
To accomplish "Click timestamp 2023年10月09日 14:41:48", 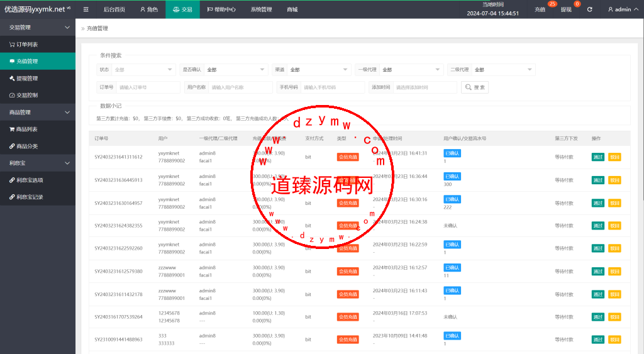I will (x=400, y=336).
